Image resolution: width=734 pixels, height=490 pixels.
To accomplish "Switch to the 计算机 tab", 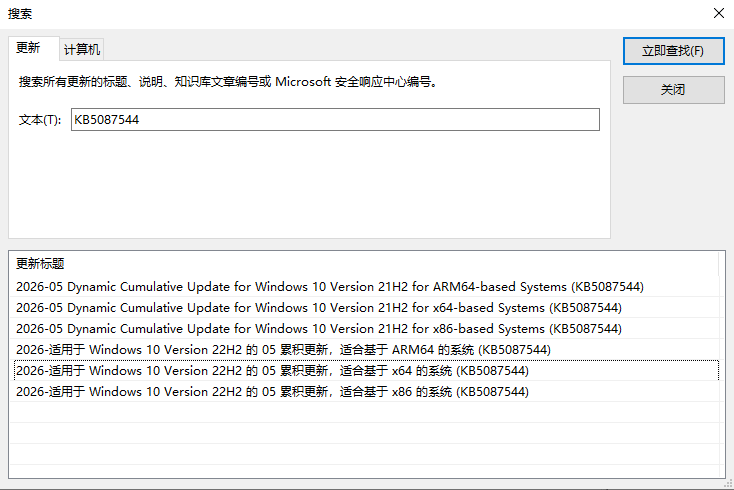I will [x=82, y=50].
